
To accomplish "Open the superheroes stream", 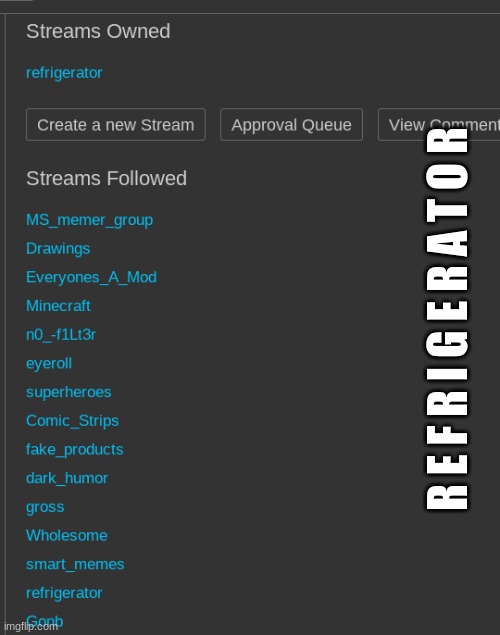I will 68,392.
